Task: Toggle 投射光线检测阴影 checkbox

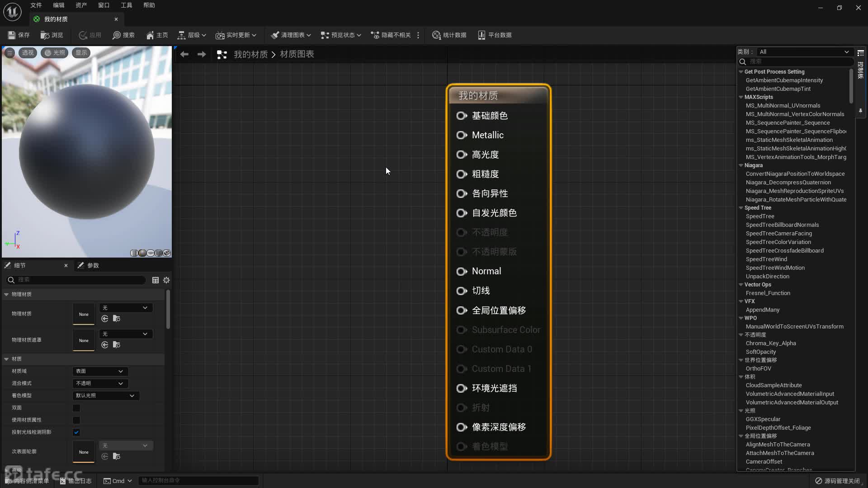Action: pos(76,432)
